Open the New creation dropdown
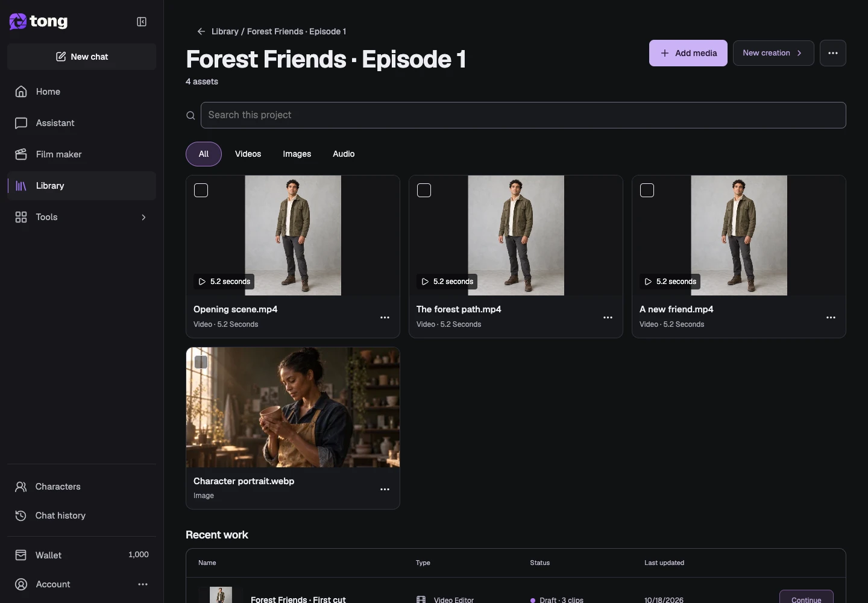 773,53
